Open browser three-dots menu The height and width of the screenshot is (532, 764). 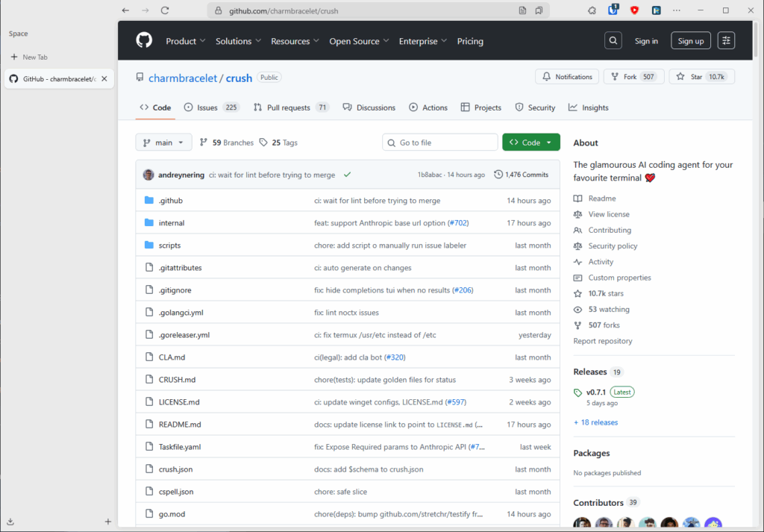click(x=677, y=10)
